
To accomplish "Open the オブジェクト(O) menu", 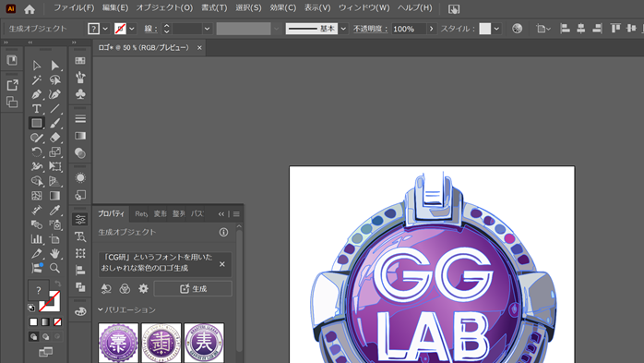I will 164,7.
